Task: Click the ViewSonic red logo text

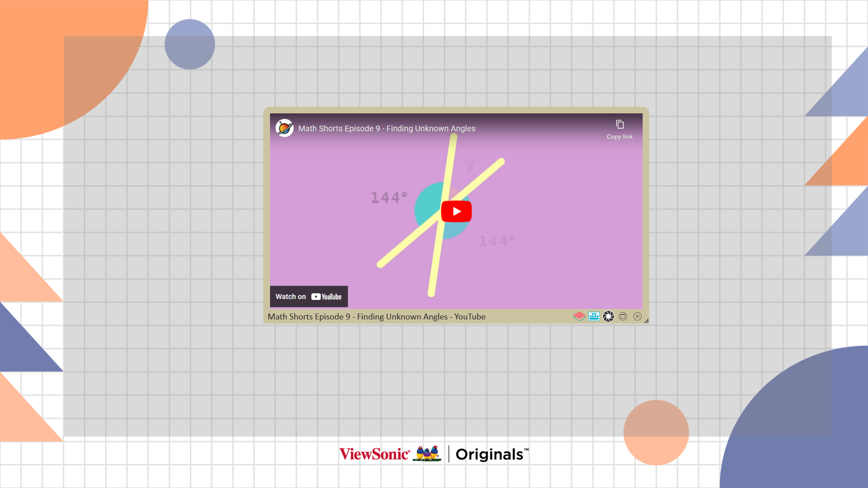Action: tap(374, 454)
